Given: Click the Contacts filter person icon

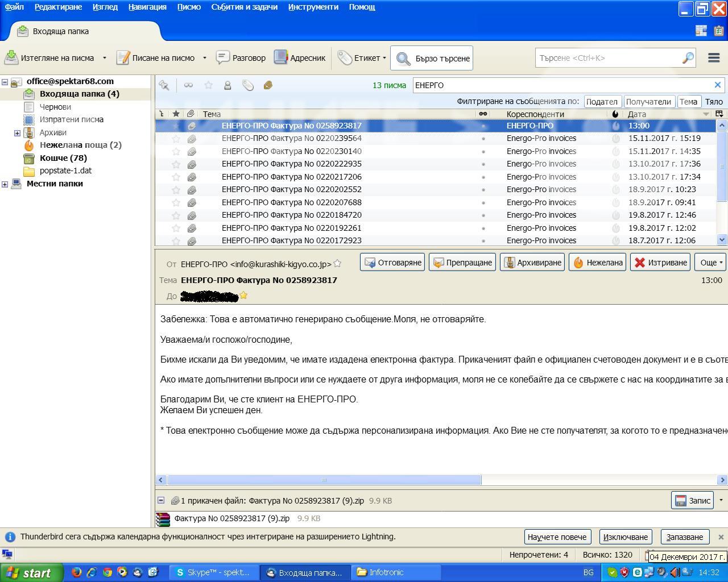Looking at the screenshot, I should tap(227, 85).
